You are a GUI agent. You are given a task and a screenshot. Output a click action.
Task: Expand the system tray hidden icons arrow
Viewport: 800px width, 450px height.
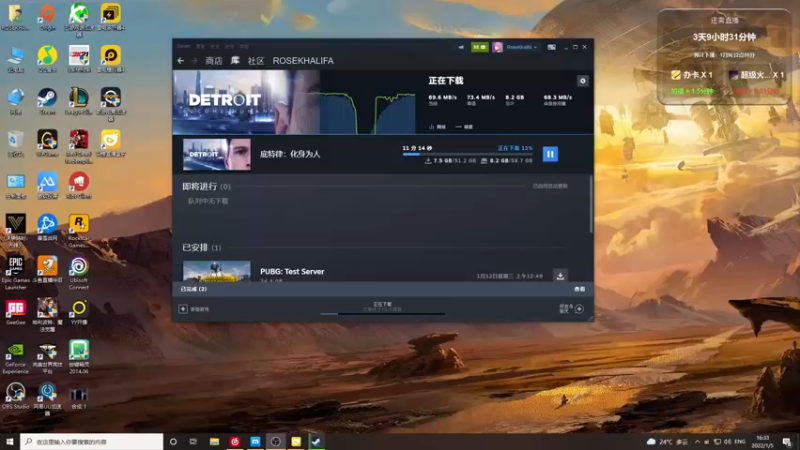point(697,442)
